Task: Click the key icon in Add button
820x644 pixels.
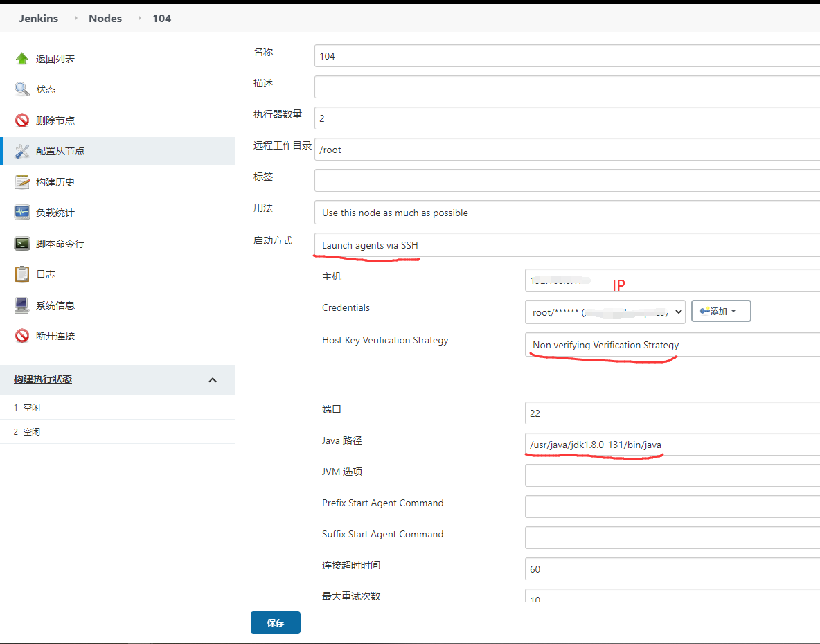Action: click(x=704, y=311)
